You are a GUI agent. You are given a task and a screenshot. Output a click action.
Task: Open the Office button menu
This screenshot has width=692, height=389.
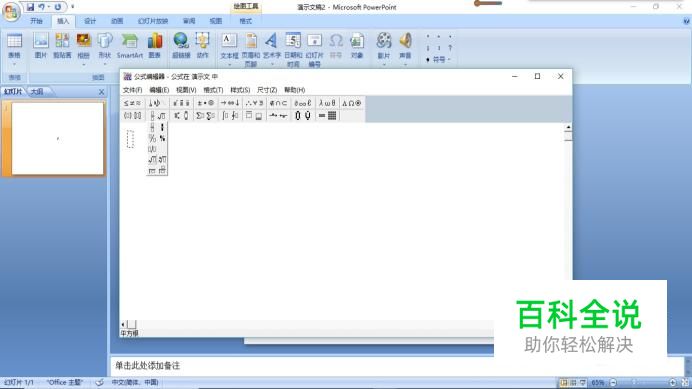point(11,11)
